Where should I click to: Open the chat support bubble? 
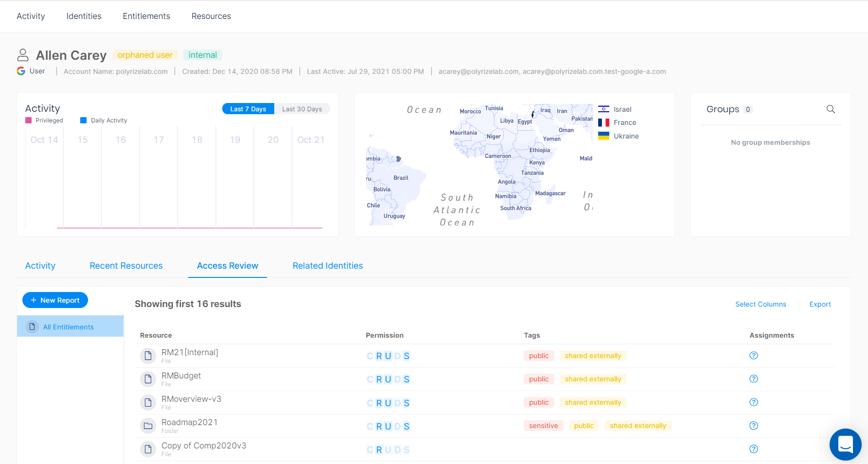(845, 444)
